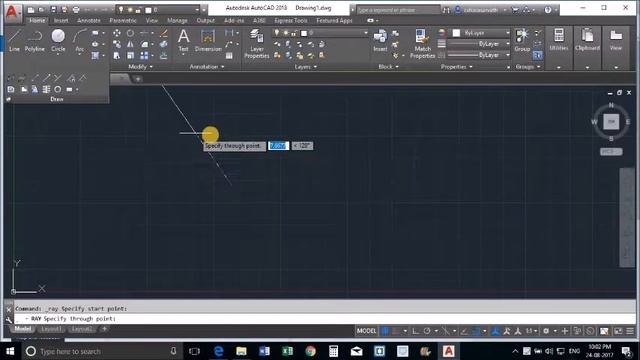The image size is (640, 360).
Task: Click the dynamic input distance field
Action: (278, 146)
